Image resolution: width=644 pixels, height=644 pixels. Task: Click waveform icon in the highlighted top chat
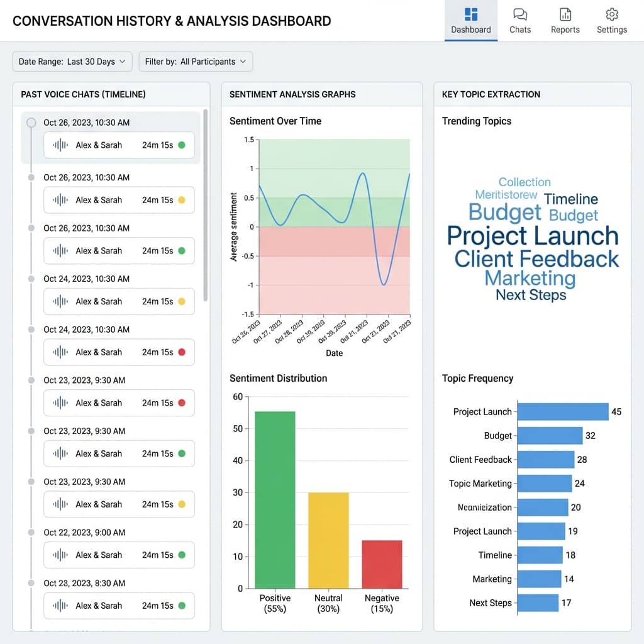tap(60, 145)
